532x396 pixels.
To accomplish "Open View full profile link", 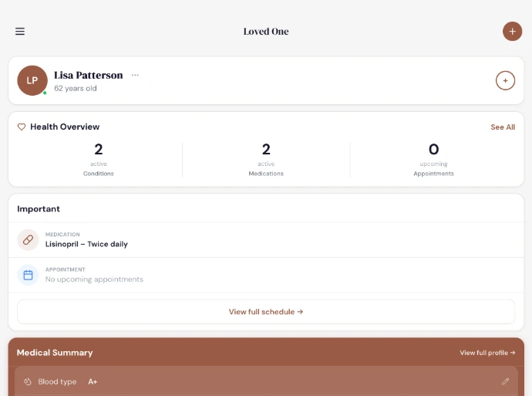I will (x=487, y=353).
